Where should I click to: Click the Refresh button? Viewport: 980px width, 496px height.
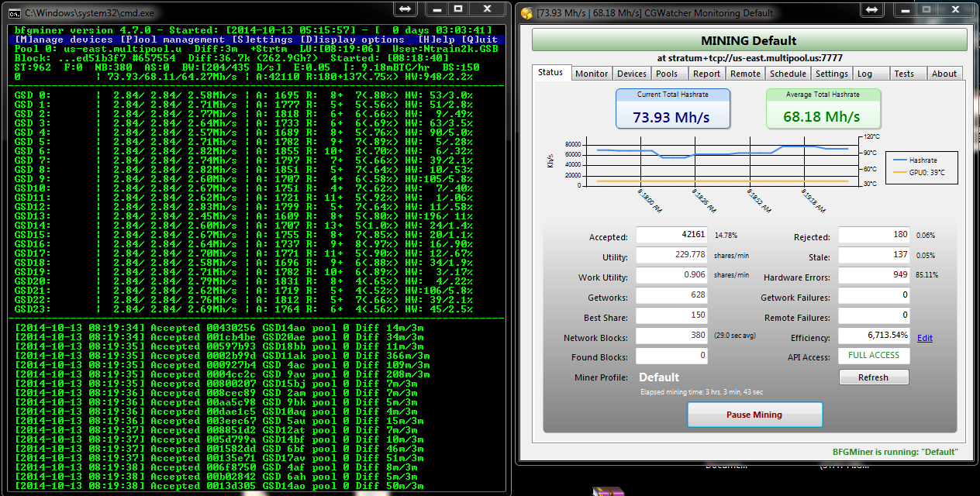[x=873, y=377]
